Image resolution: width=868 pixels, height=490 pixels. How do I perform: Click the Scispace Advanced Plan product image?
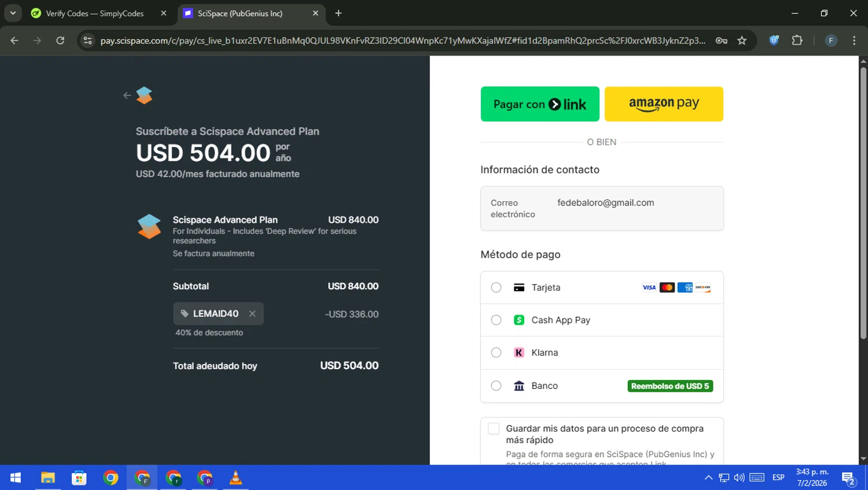[x=149, y=227]
